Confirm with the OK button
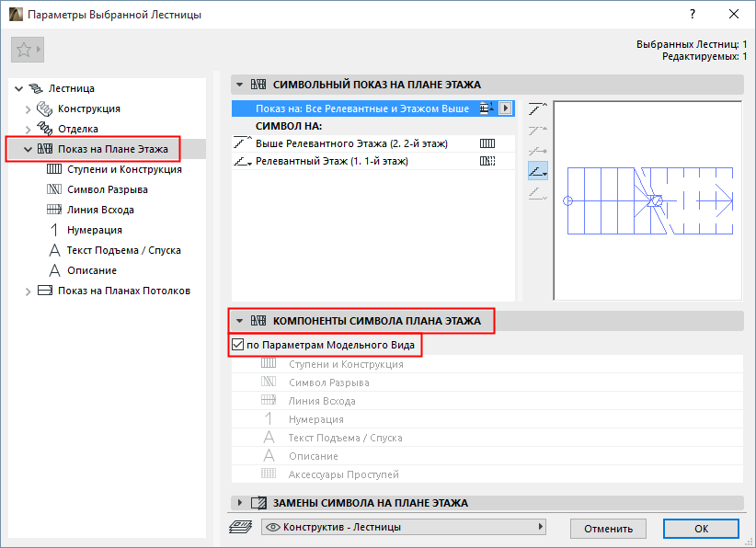756x548 pixels. coord(701,529)
